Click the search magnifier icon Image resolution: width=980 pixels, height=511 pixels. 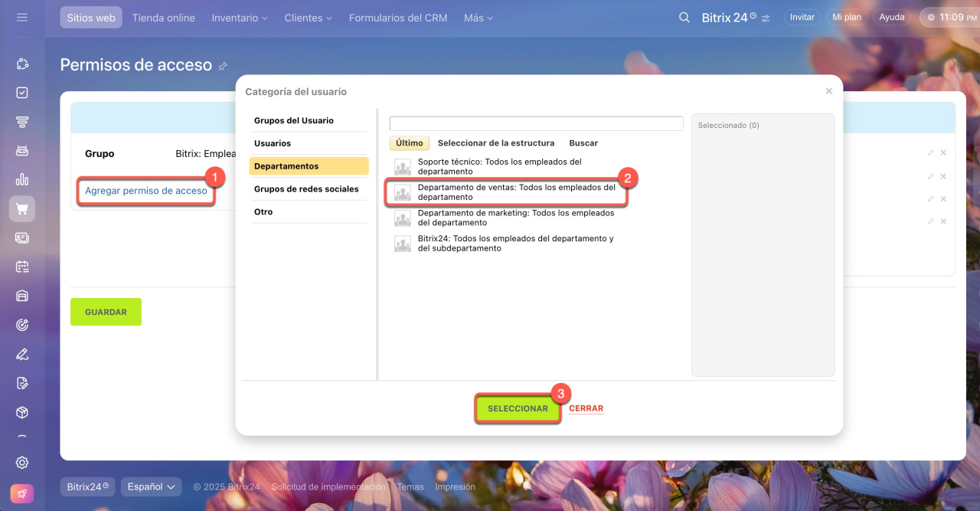pyautogui.click(x=684, y=18)
